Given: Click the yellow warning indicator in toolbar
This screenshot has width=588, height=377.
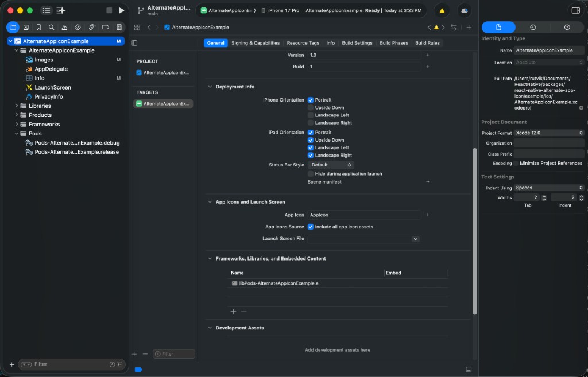Looking at the screenshot, I should [442, 10].
